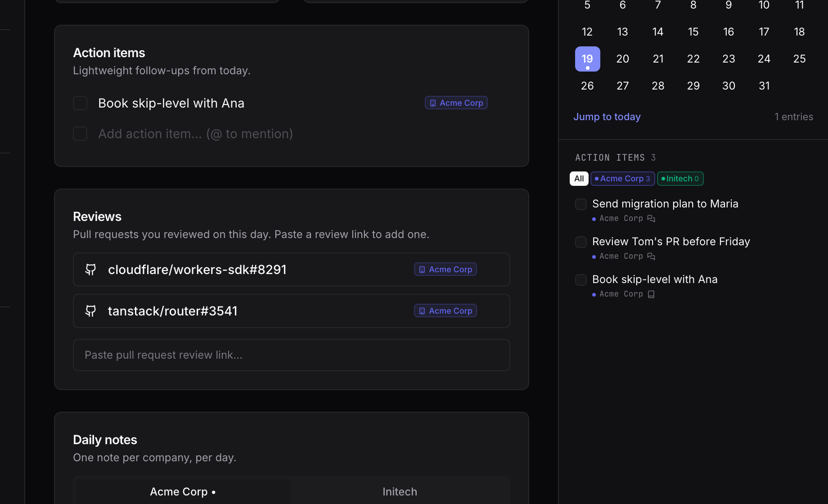Select calendar day 31
The width and height of the screenshot is (828, 504).
(x=764, y=86)
